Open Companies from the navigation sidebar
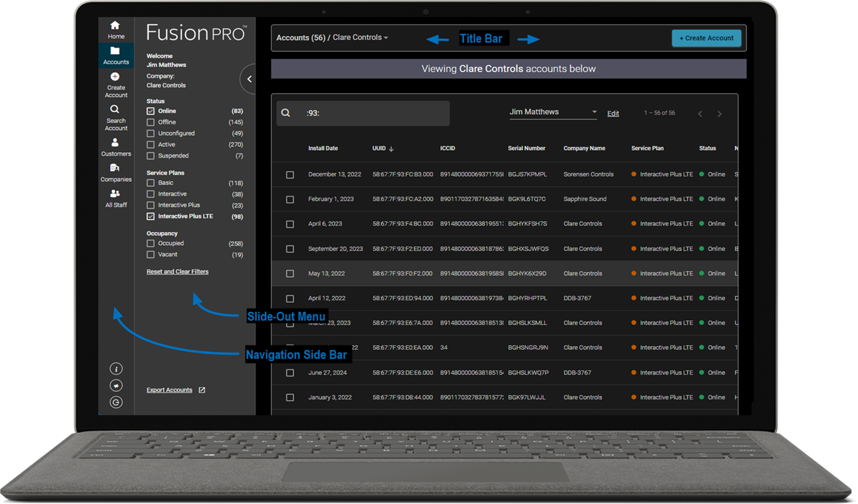Viewport: 858px width, 504px height. (x=116, y=173)
